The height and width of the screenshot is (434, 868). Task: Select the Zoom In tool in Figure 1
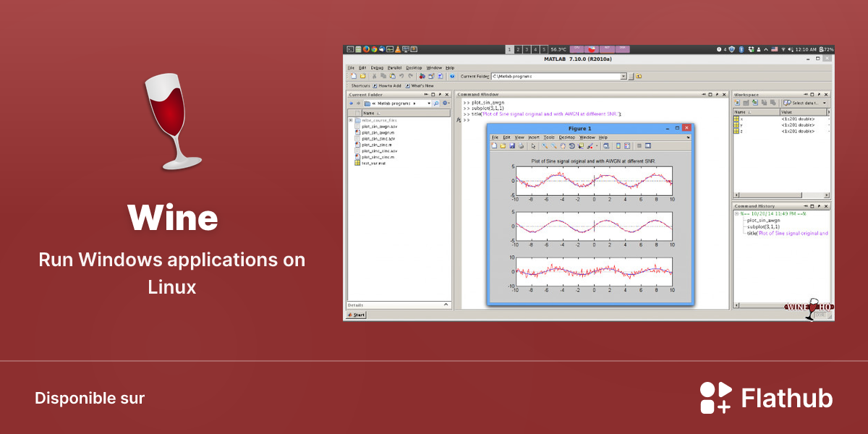click(x=545, y=145)
